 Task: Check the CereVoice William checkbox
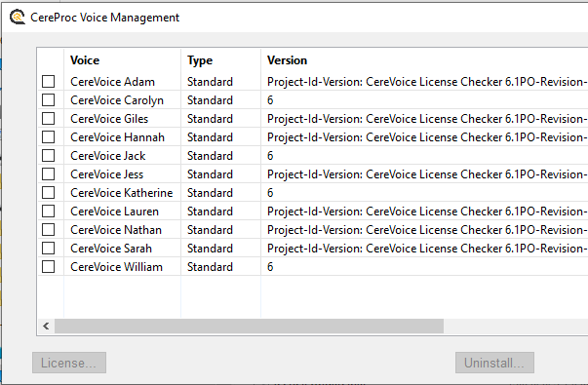[49, 267]
